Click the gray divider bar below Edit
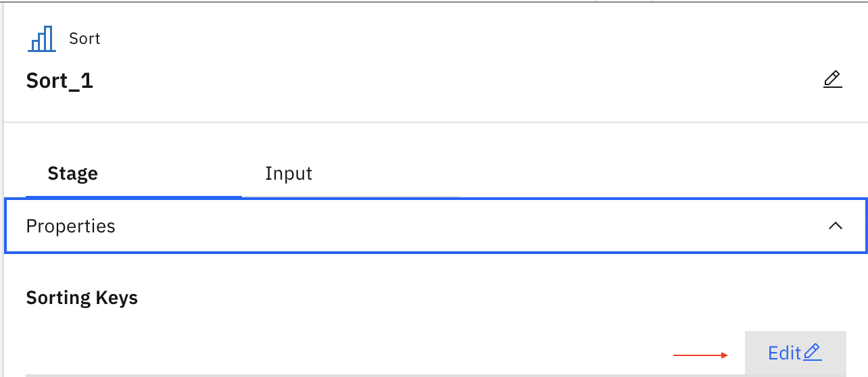This screenshot has width=868, height=377. pyautogui.click(x=436, y=375)
